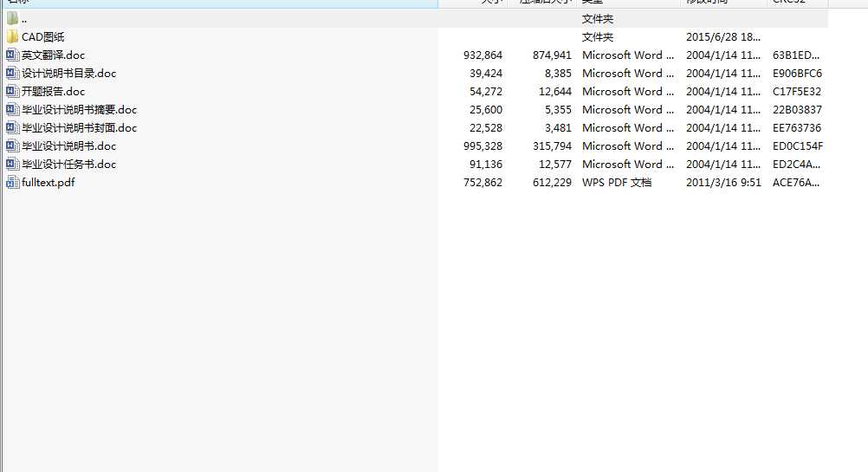Select the file name 开题报告.doc
The image size is (868, 472).
pyautogui.click(x=53, y=91)
